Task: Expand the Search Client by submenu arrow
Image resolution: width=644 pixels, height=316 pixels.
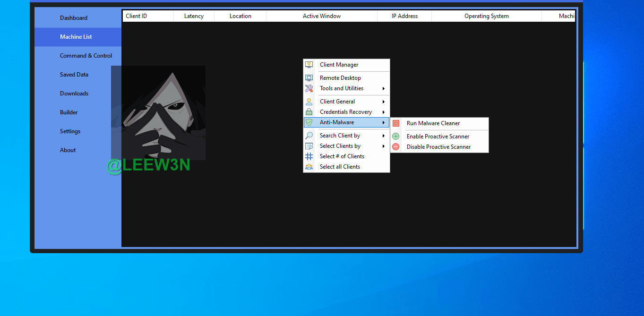Action: 384,136
